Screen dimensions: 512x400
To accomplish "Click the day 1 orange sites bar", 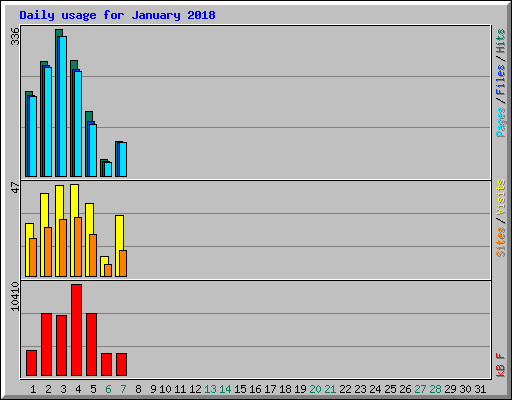I will (33, 257).
